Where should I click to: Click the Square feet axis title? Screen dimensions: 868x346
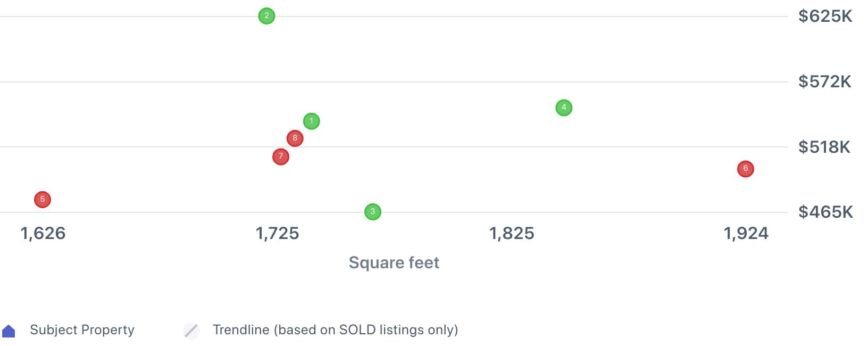pyautogui.click(x=394, y=262)
